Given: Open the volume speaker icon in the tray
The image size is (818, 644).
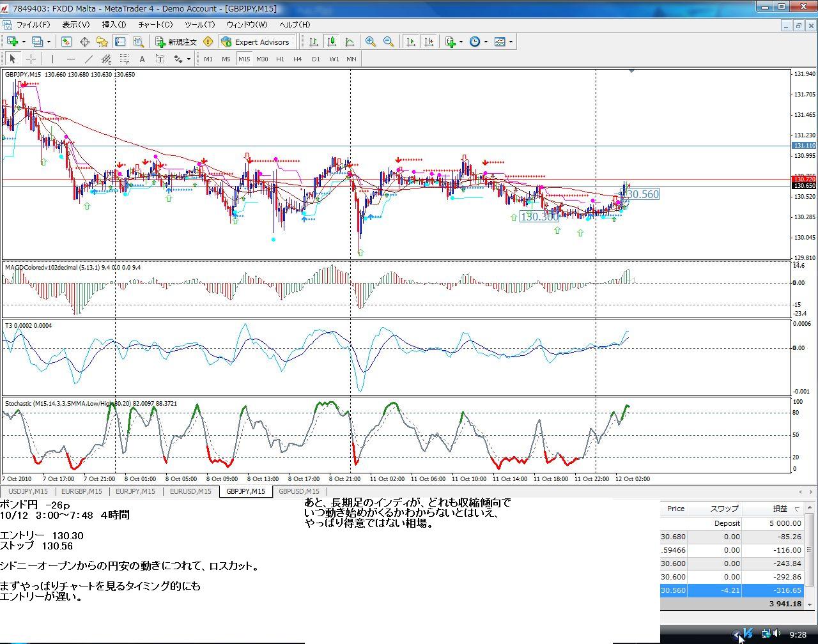Looking at the screenshot, I should [777, 634].
